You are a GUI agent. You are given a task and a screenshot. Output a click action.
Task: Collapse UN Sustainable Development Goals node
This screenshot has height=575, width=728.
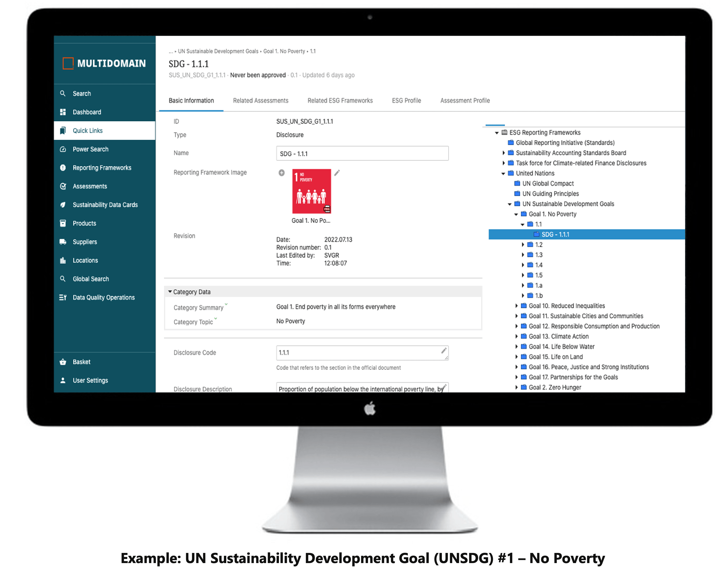click(510, 204)
